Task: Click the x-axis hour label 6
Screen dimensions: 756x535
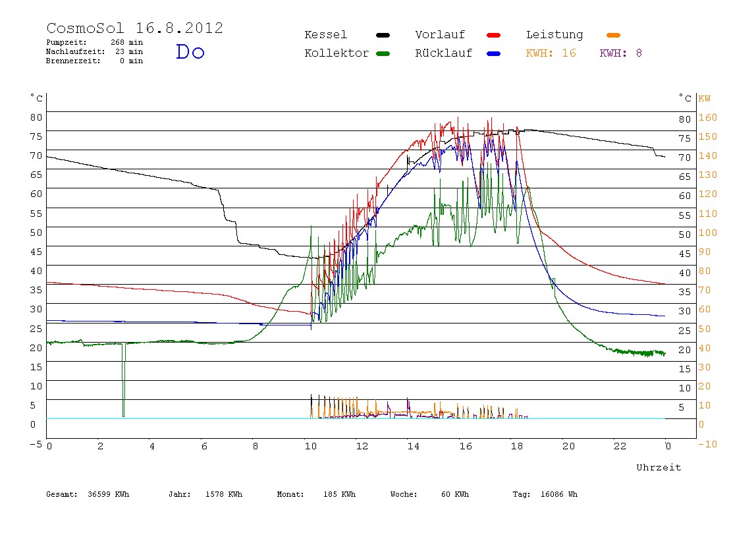Action: tap(204, 446)
